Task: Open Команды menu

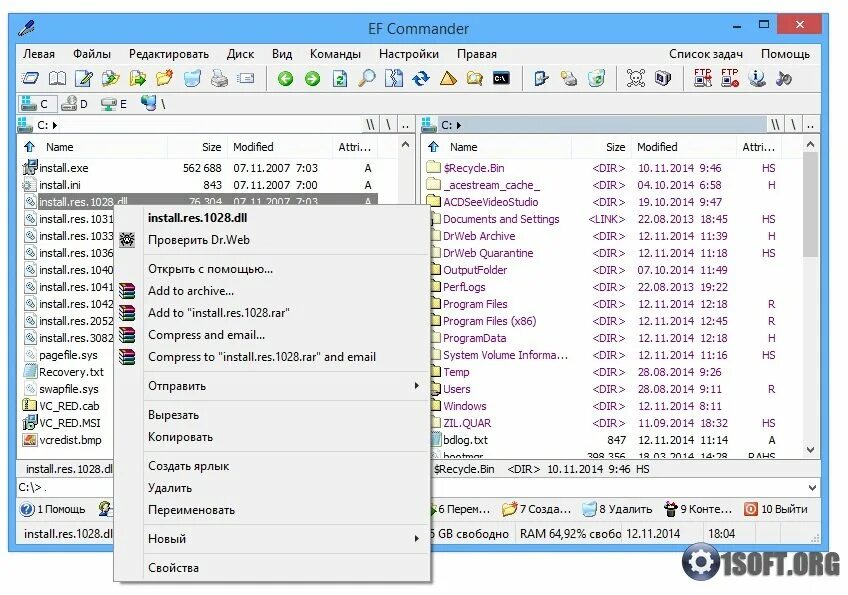Action: 335,54
